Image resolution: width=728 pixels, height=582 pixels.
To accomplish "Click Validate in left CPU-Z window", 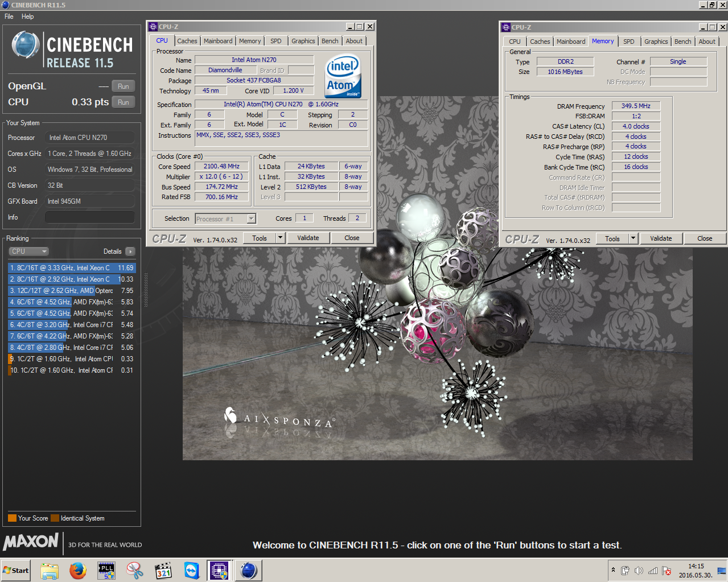I will coord(308,238).
